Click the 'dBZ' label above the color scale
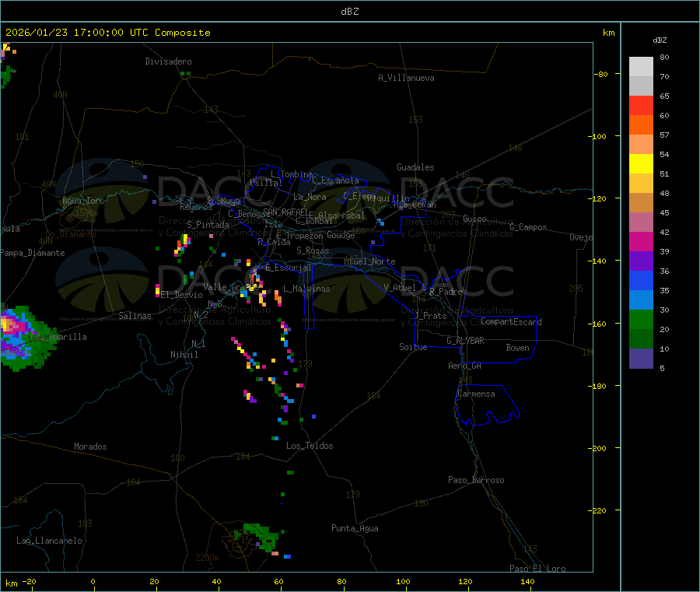 (x=660, y=40)
